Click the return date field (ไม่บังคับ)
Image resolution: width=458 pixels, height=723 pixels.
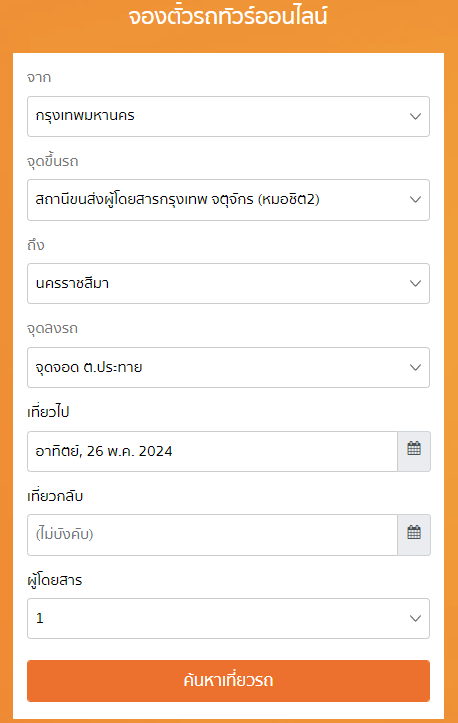[x=212, y=534]
